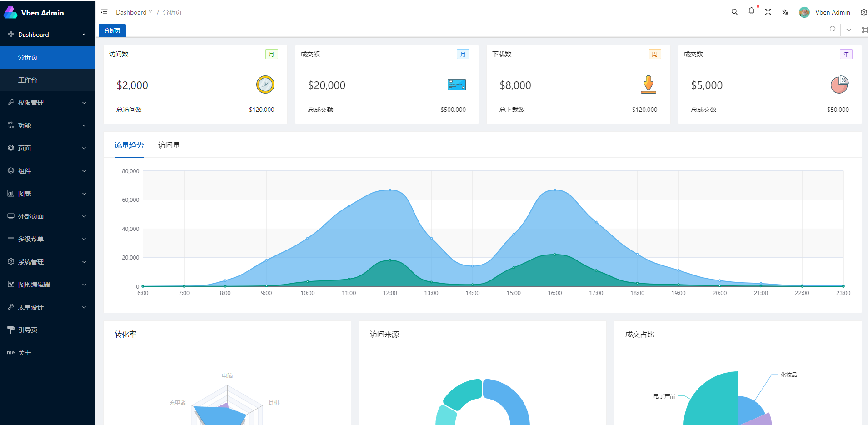
Task: Open the language translation icon
Action: (x=785, y=12)
